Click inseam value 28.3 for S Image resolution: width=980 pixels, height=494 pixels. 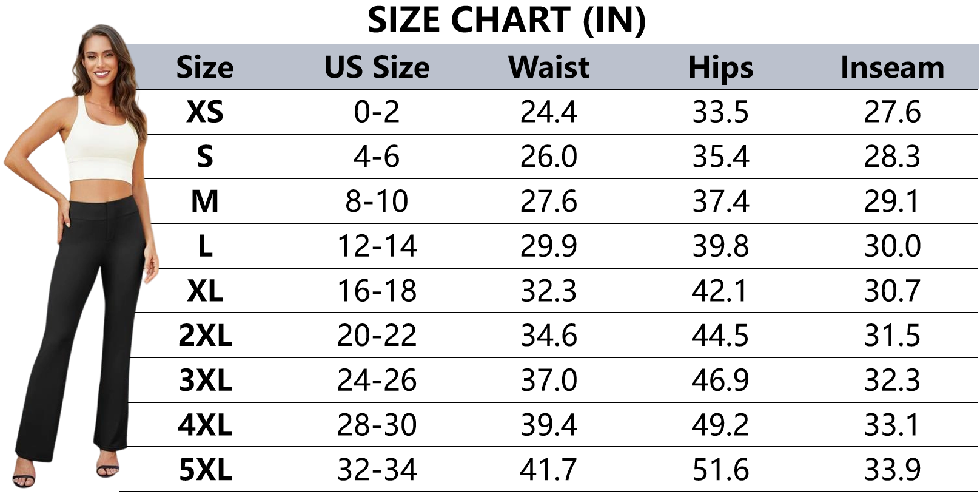892,157
